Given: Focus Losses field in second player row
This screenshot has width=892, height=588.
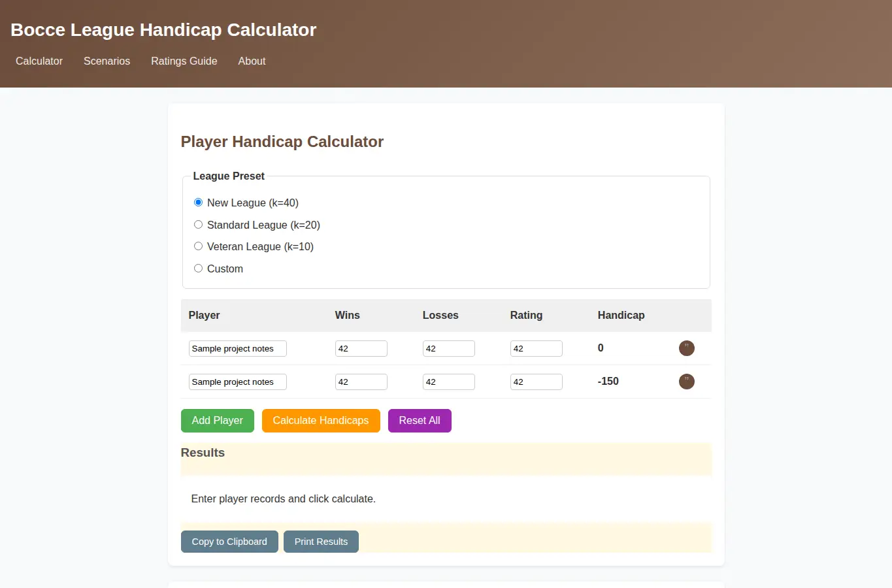Looking at the screenshot, I should (x=449, y=382).
